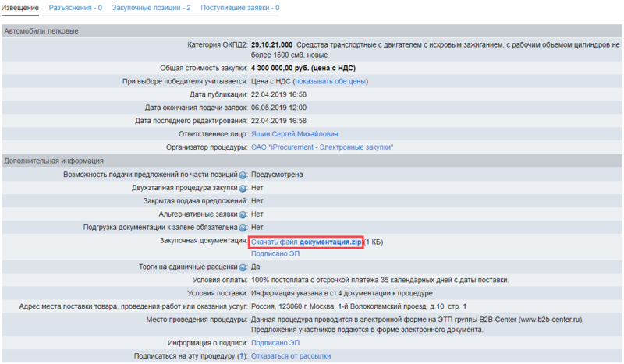This screenshot has height=364, width=624.
Task: Click question mark beside Подписаться на эту процедуру
Action: (x=242, y=356)
